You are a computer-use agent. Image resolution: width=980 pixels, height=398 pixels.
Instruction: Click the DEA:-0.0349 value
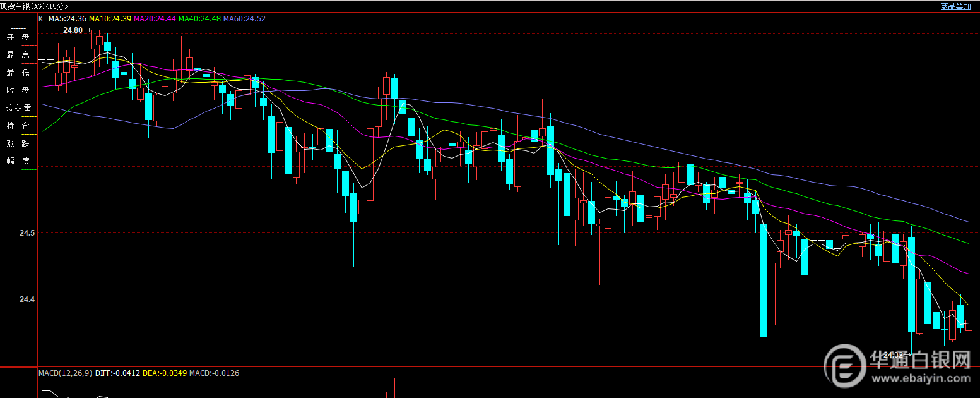165,373
